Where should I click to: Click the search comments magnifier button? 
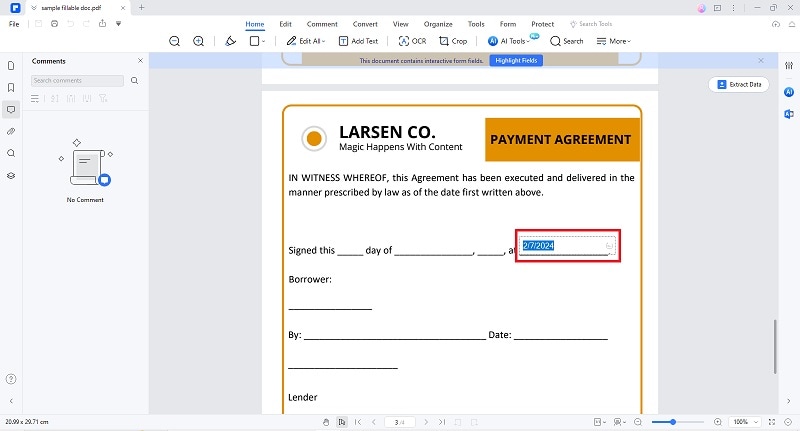135,81
